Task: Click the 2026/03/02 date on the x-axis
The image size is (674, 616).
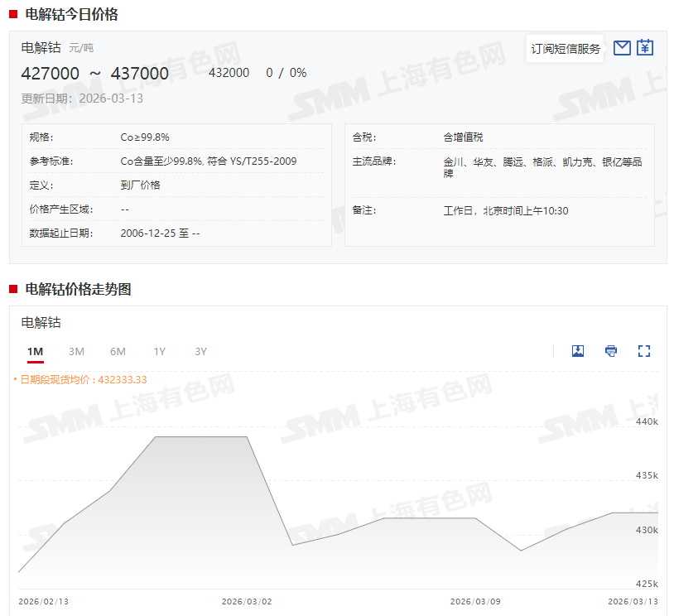Action: [247, 601]
